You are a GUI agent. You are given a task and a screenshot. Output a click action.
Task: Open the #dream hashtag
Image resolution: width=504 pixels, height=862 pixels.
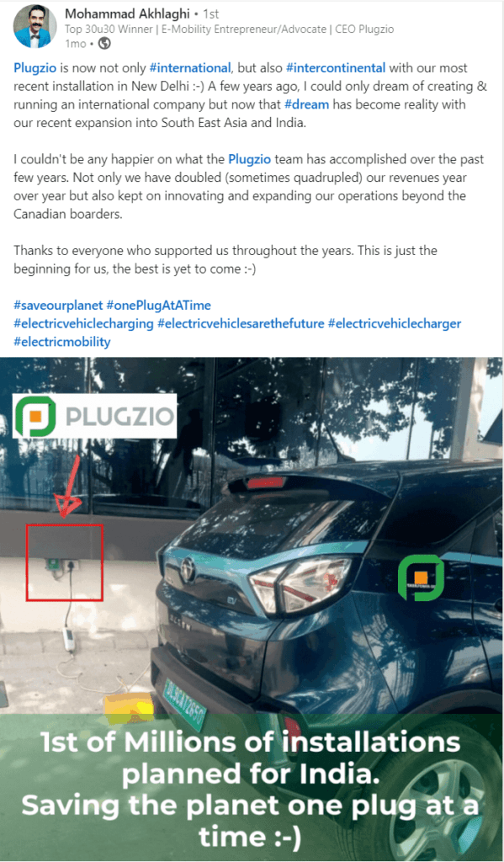(x=306, y=104)
